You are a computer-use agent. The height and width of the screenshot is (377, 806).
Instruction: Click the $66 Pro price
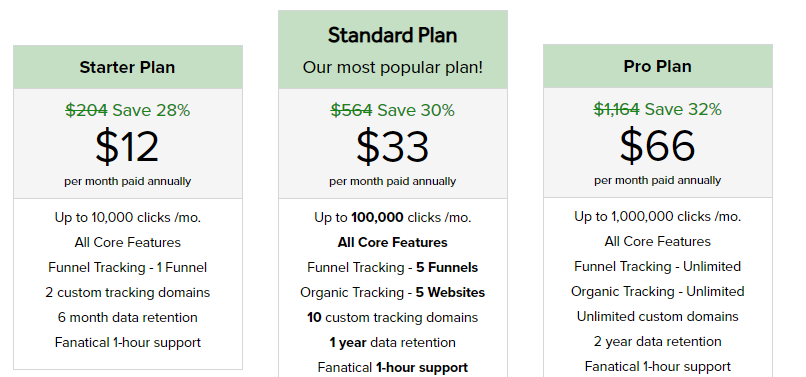coord(657,146)
